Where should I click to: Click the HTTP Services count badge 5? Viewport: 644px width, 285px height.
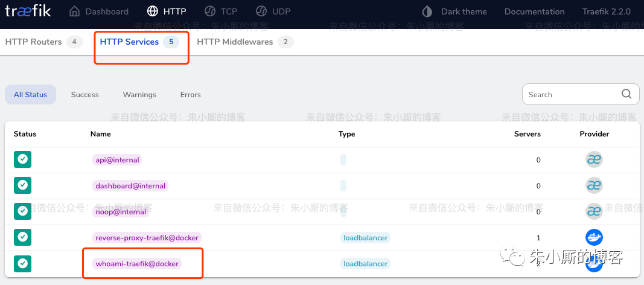pyautogui.click(x=171, y=42)
